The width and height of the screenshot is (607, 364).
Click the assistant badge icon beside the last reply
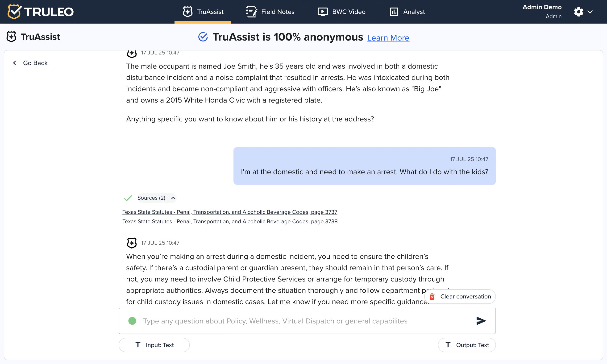[x=132, y=243]
